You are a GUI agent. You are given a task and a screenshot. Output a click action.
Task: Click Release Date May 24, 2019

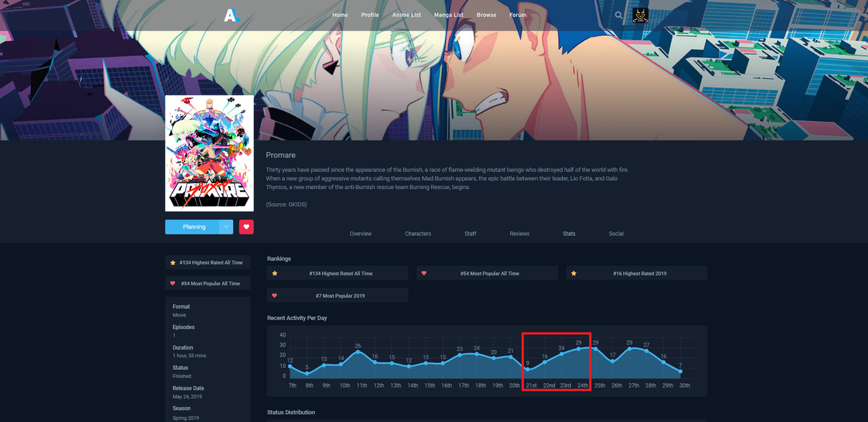pos(187,396)
